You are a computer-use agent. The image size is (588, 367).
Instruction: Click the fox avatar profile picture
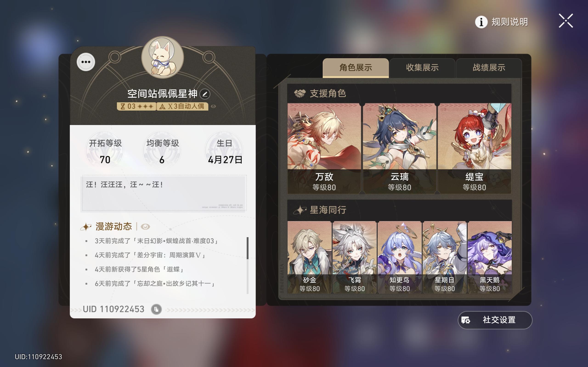click(x=163, y=58)
